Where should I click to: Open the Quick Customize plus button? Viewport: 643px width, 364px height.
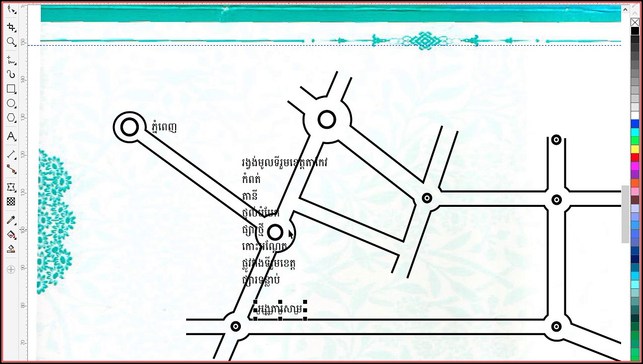coord(11,270)
